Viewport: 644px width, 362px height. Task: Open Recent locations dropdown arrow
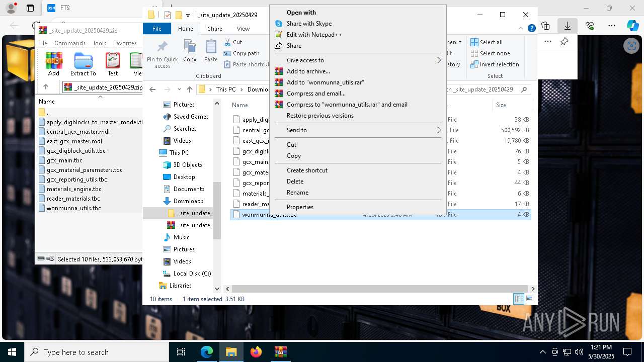(x=179, y=89)
